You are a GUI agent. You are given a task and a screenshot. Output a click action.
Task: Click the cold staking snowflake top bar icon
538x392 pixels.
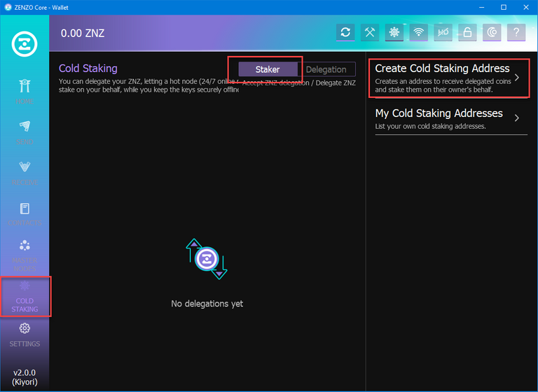tap(394, 32)
